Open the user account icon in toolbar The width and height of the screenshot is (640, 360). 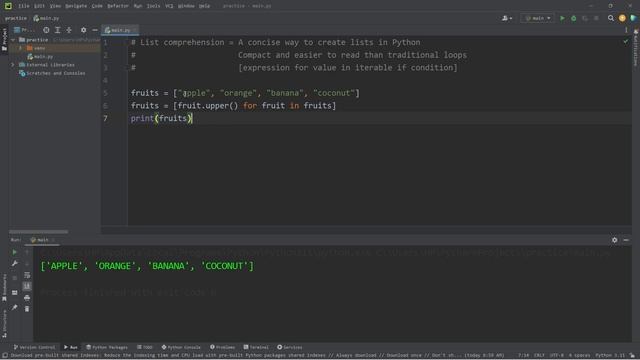(x=507, y=18)
